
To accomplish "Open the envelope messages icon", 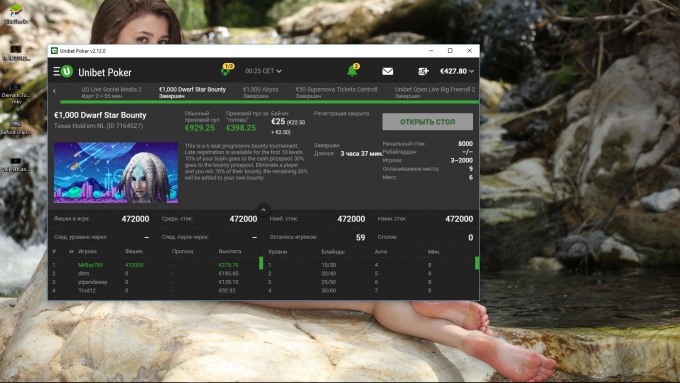I will tap(388, 71).
